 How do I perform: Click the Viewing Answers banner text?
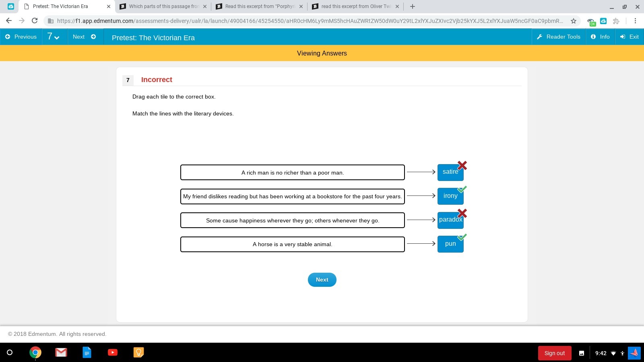(x=322, y=53)
